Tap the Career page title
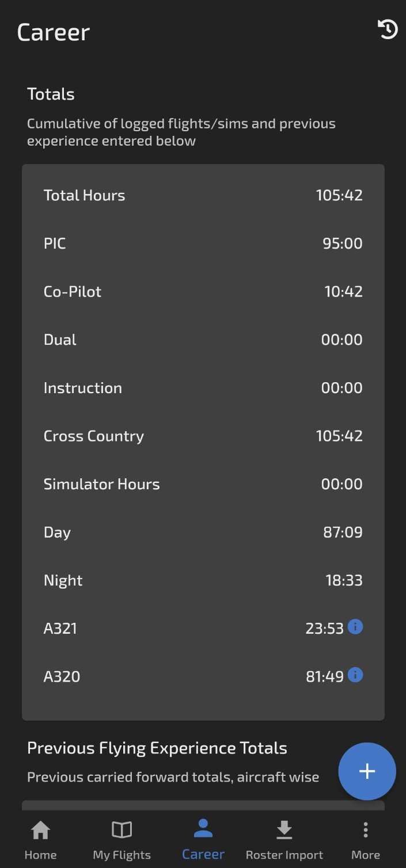 54,32
